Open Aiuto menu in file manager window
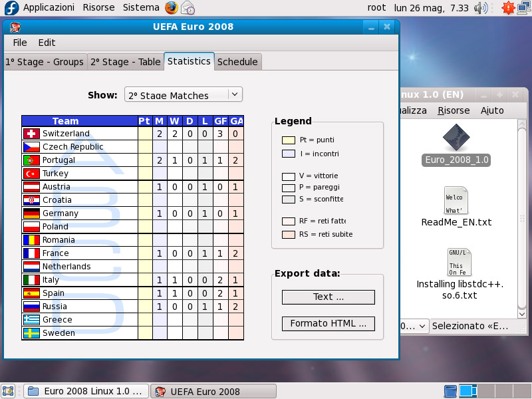The image size is (532, 399). click(492, 110)
